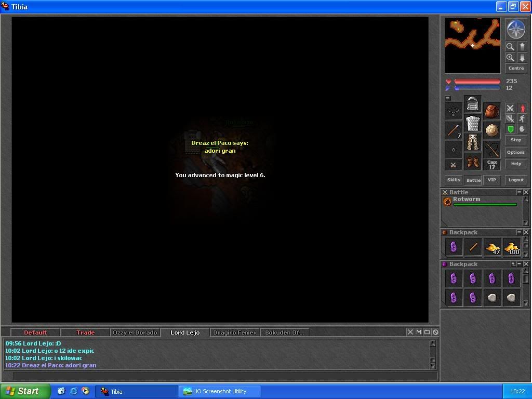This screenshot has width=532, height=399.
Task: Click the compass rose on the minimap
Action: [x=516, y=29]
